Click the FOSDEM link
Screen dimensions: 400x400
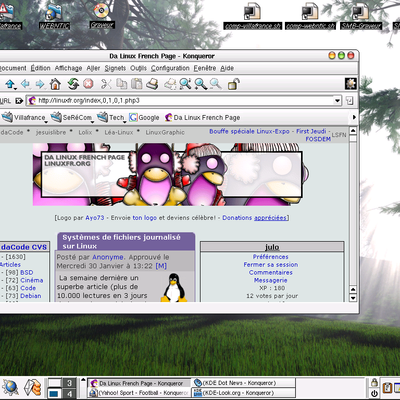point(318,139)
